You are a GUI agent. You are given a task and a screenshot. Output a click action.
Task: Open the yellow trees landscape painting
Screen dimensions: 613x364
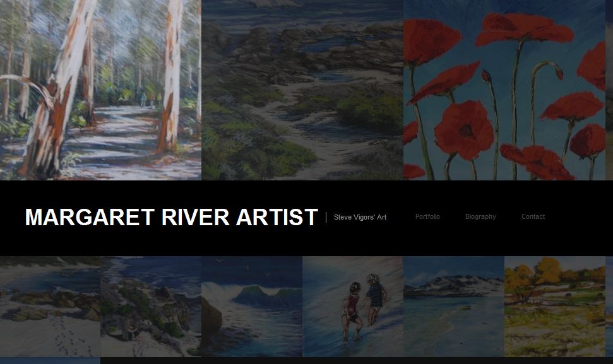pyautogui.click(x=555, y=307)
